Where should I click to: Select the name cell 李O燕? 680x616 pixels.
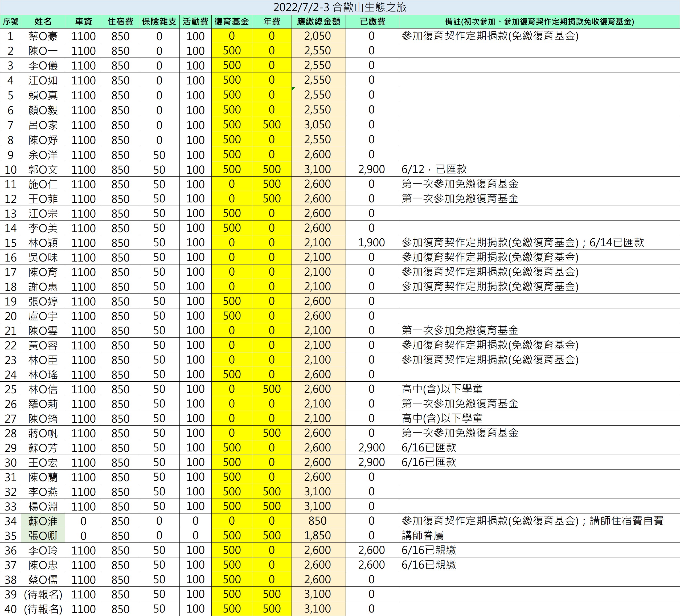[x=43, y=492]
